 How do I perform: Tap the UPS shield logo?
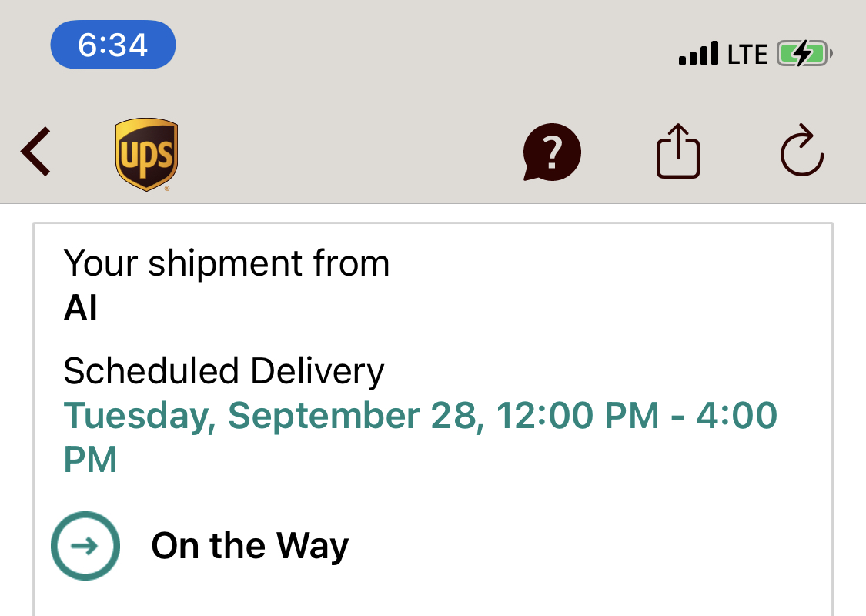tap(146, 153)
